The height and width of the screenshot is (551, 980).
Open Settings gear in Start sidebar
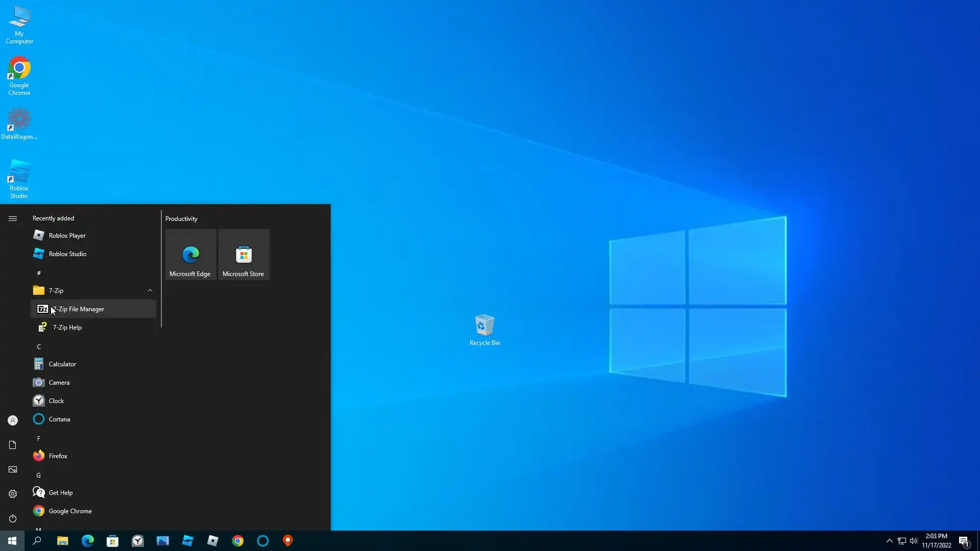(13, 494)
